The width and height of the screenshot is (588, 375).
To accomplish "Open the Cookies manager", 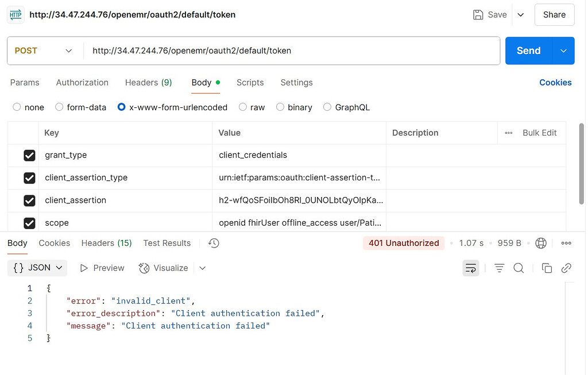I will [555, 83].
